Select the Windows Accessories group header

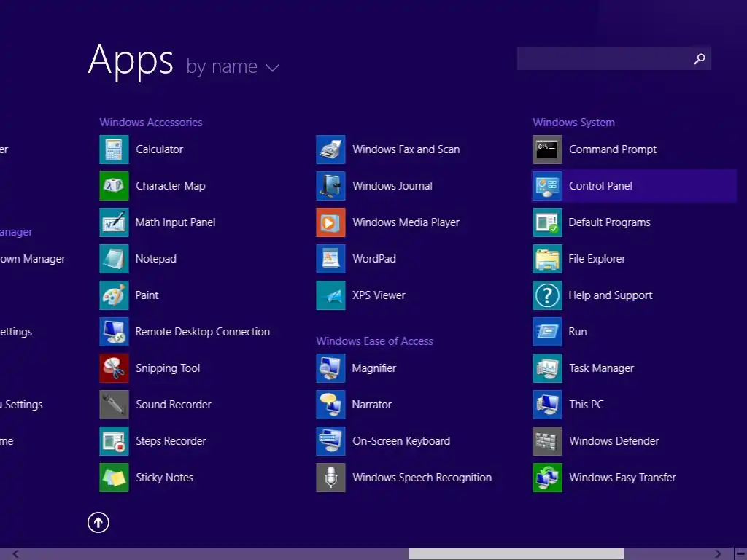click(151, 122)
